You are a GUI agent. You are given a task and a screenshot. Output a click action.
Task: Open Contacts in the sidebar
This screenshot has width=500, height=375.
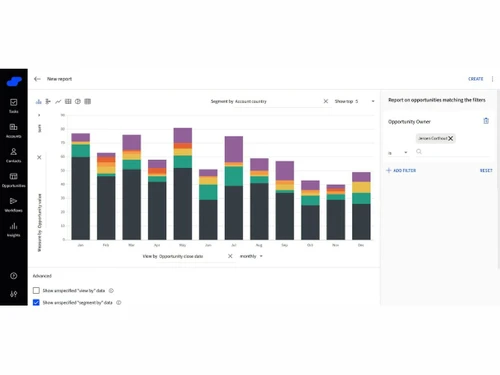point(14,155)
